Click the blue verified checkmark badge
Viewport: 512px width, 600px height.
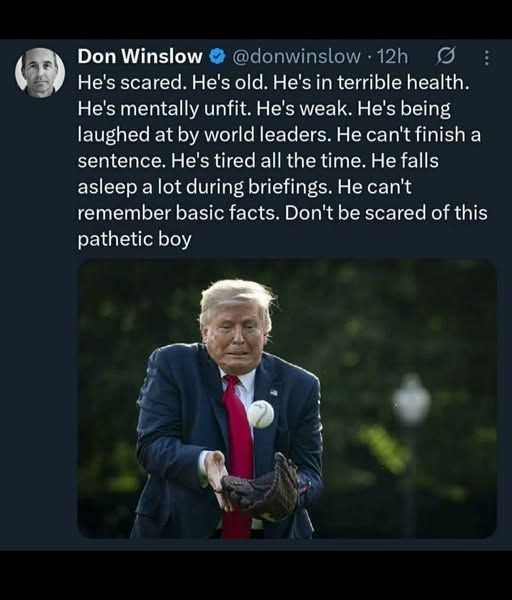click(217, 57)
